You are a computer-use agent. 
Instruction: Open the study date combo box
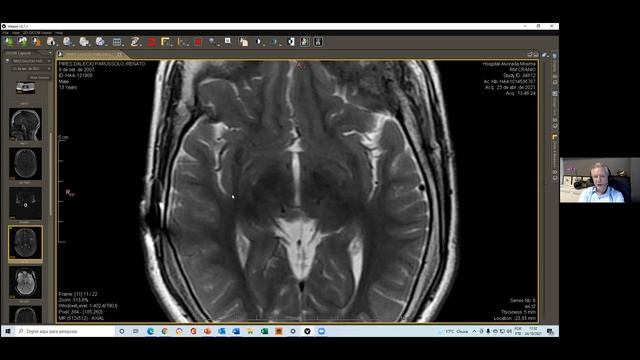pos(31,69)
